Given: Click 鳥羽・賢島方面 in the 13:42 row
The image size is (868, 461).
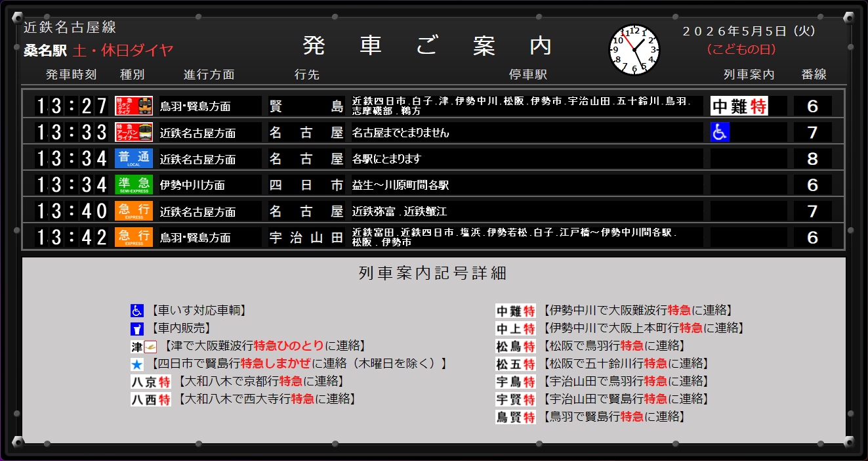Looking at the screenshot, I should point(196,238).
